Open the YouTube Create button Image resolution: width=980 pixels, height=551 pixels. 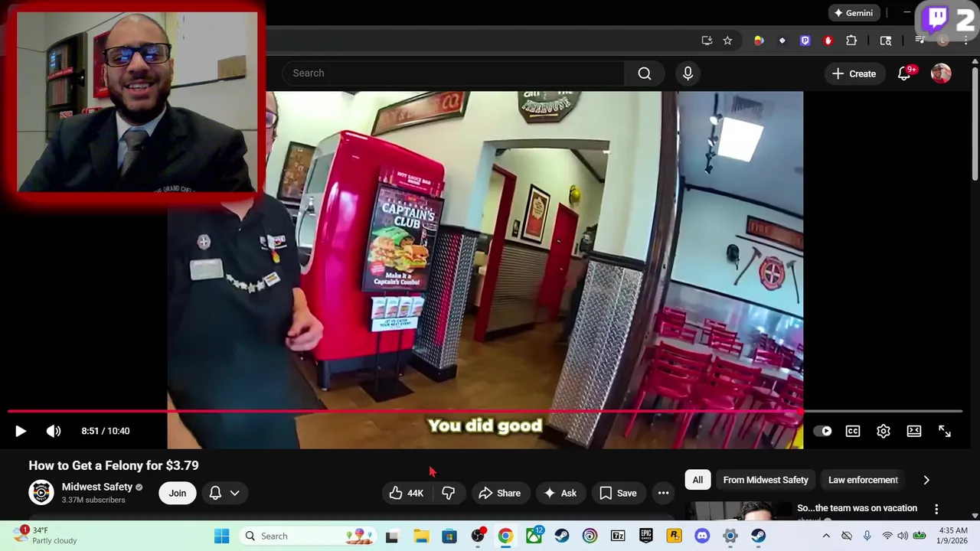coord(854,73)
